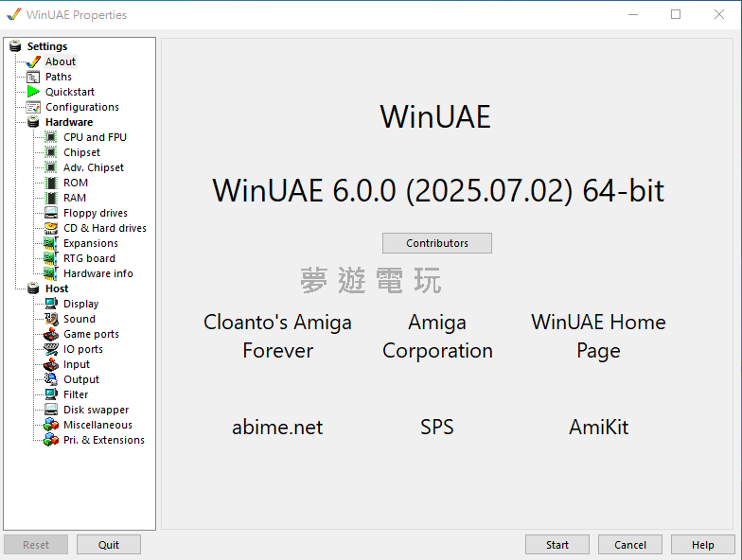Open RTG board settings
The image size is (742, 560).
point(89,259)
